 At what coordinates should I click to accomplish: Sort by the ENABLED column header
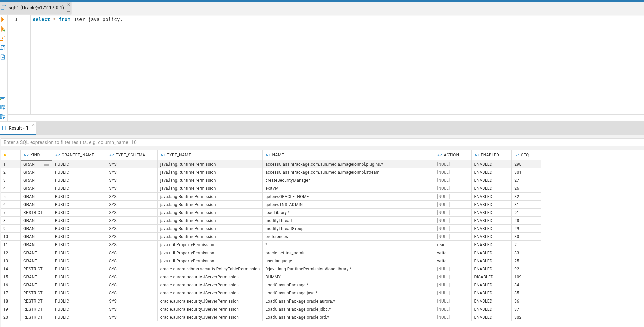coord(491,155)
